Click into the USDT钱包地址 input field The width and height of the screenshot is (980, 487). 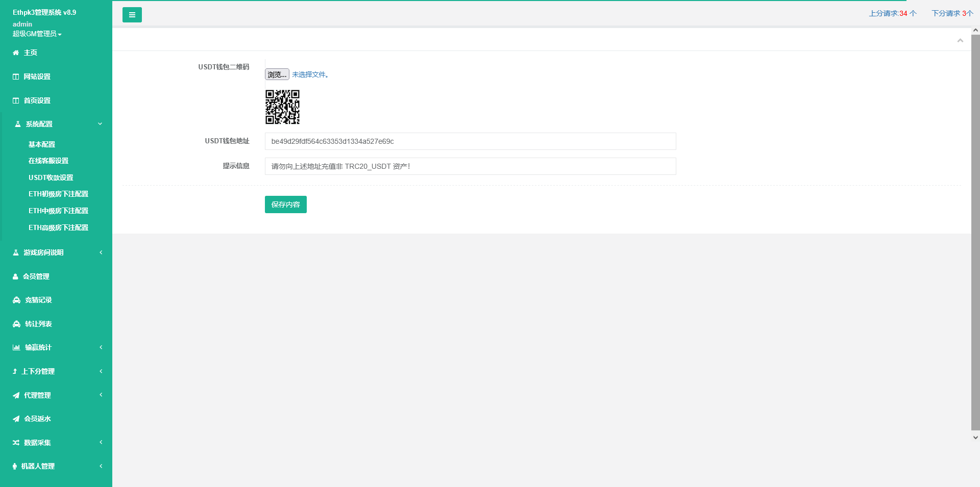(470, 141)
